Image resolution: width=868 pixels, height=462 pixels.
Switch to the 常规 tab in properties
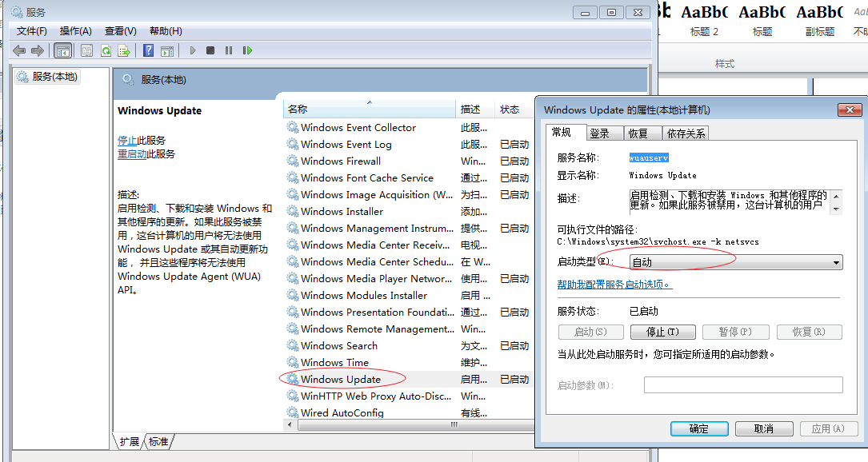point(562,132)
